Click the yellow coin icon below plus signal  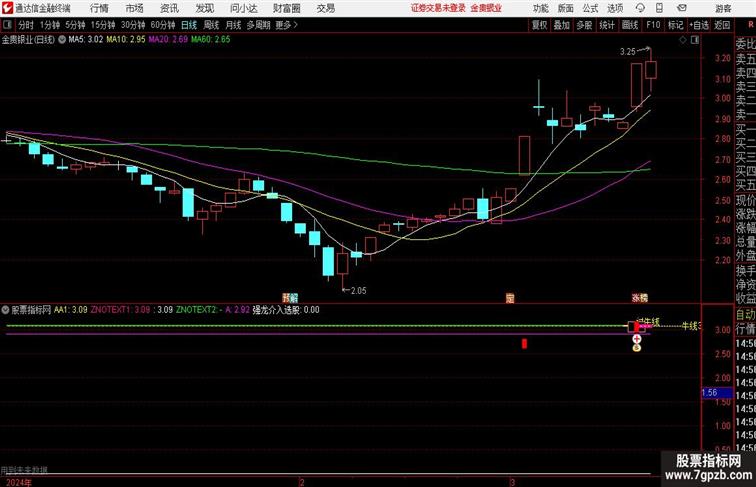tap(637, 347)
